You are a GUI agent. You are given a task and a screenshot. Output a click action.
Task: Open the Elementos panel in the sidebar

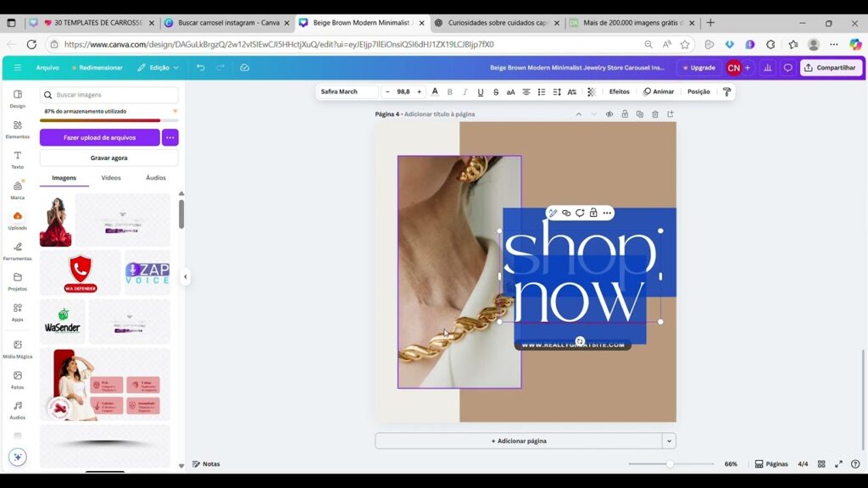coord(17,129)
